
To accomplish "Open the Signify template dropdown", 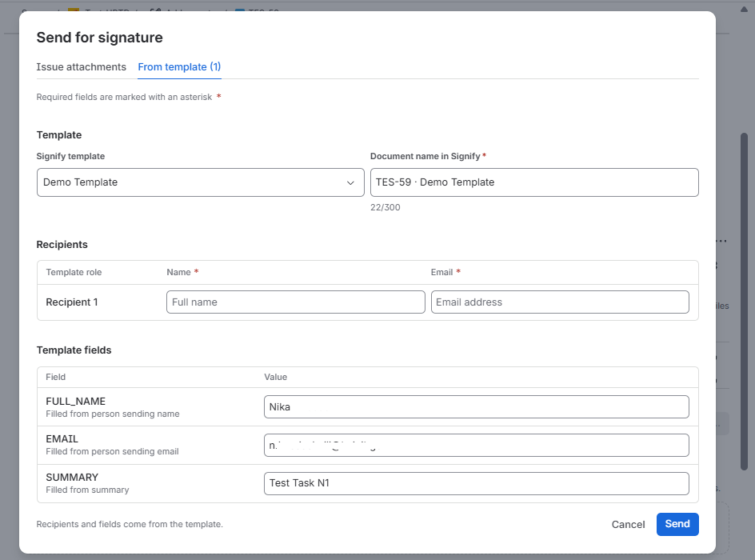I will [x=200, y=182].
